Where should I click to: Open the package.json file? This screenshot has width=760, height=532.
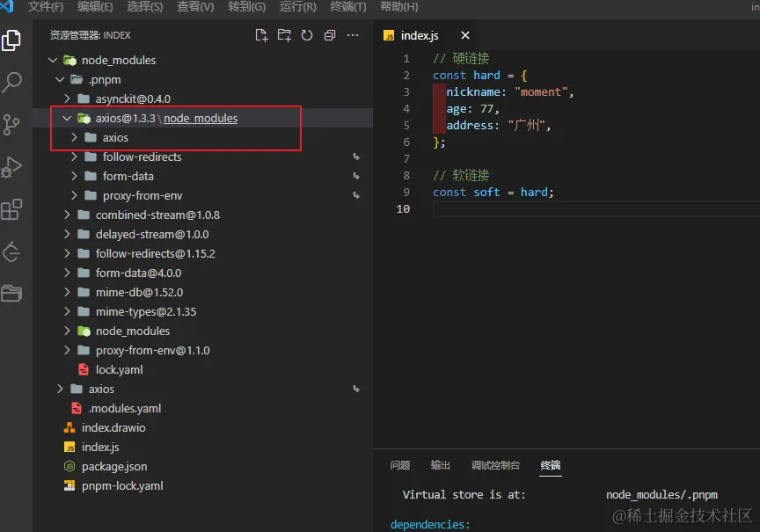pos(114,467)
